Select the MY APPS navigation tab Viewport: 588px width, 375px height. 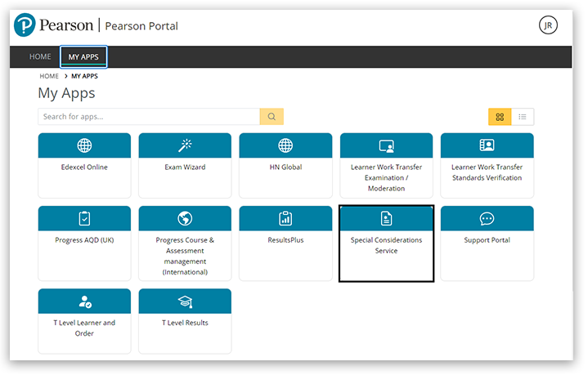point(83,57)
